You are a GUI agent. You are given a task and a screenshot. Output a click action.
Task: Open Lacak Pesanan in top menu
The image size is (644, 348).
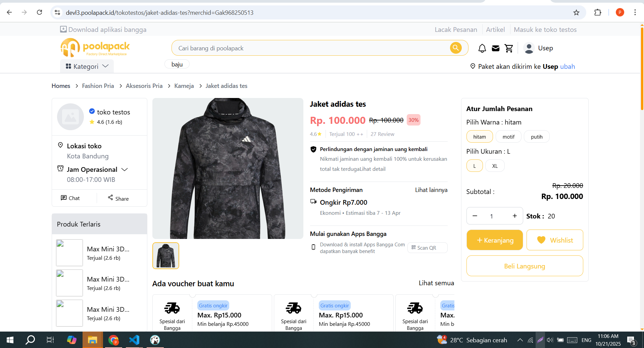pos(456,30)
